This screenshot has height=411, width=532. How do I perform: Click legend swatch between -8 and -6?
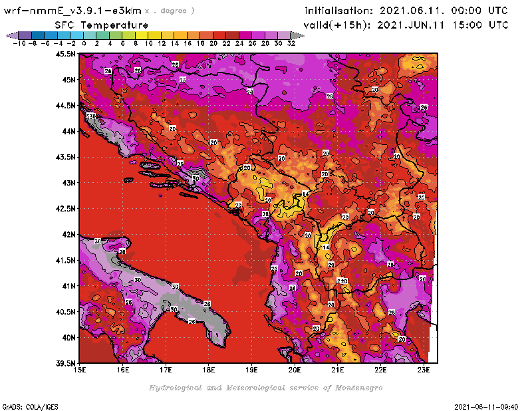pos(38,35)
